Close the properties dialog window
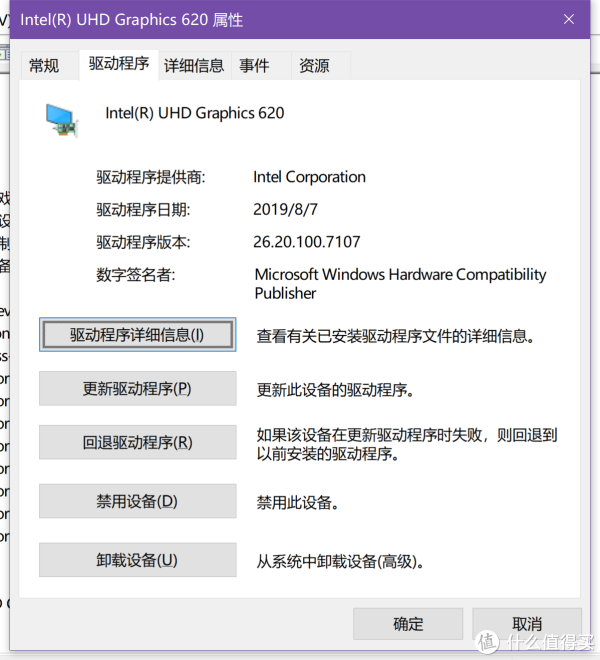Screen dimensions: 600x660 pyautogui.click(x=569, y=19)
